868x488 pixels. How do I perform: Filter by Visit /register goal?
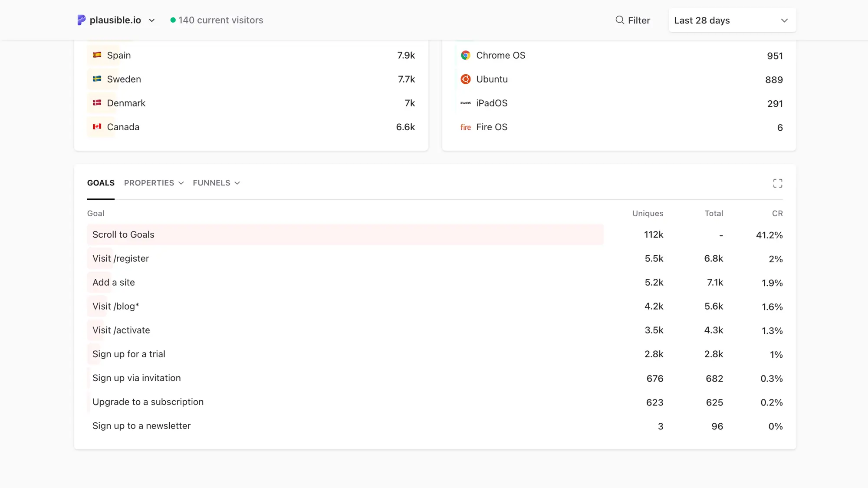121,258
